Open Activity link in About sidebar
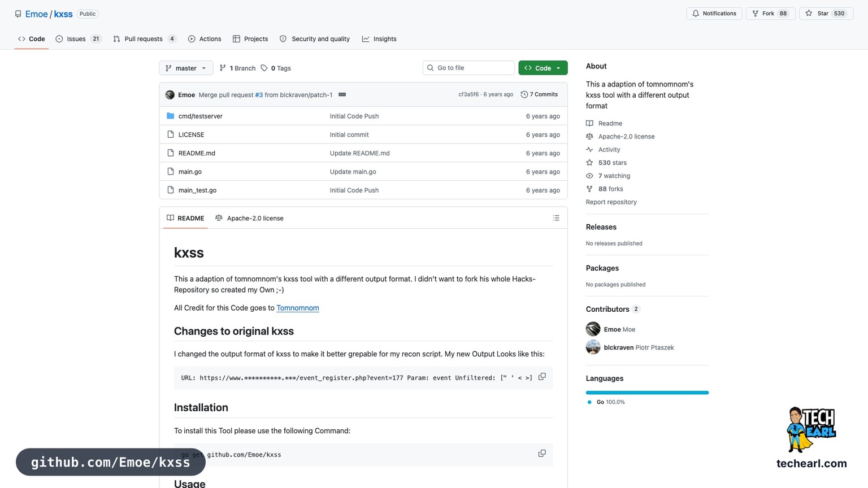Image resolution: width=868 pixels, height=488 pixels. tap(603, 150)
